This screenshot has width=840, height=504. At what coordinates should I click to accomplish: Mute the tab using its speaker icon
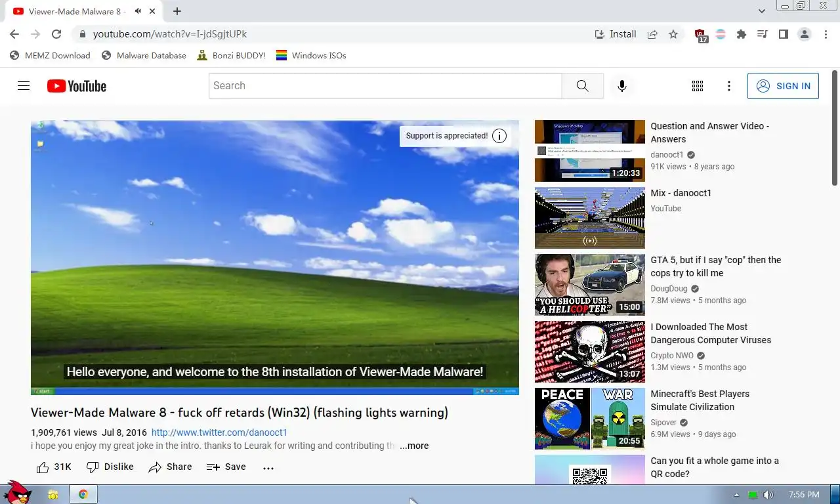pyautogui.click(x=139, y=11)
